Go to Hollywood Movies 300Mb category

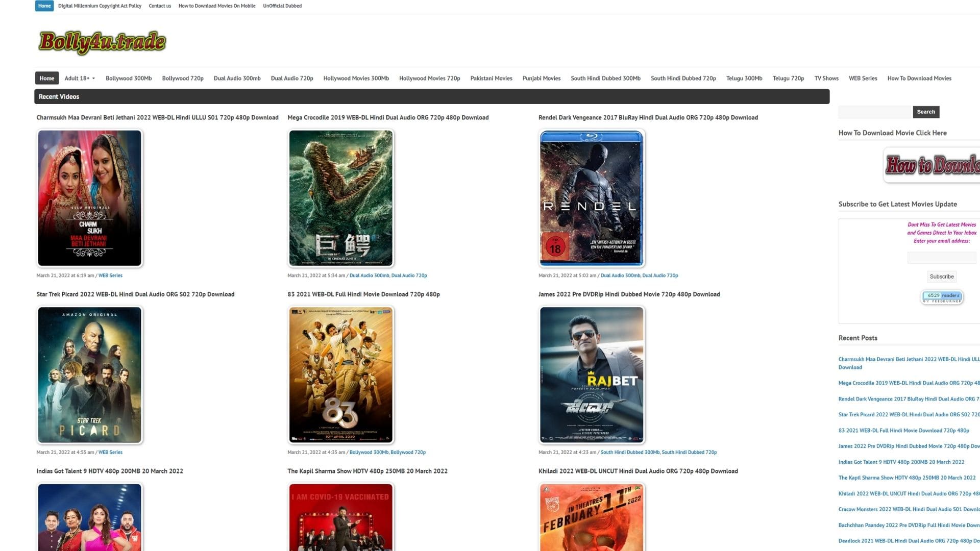(356, 78)
